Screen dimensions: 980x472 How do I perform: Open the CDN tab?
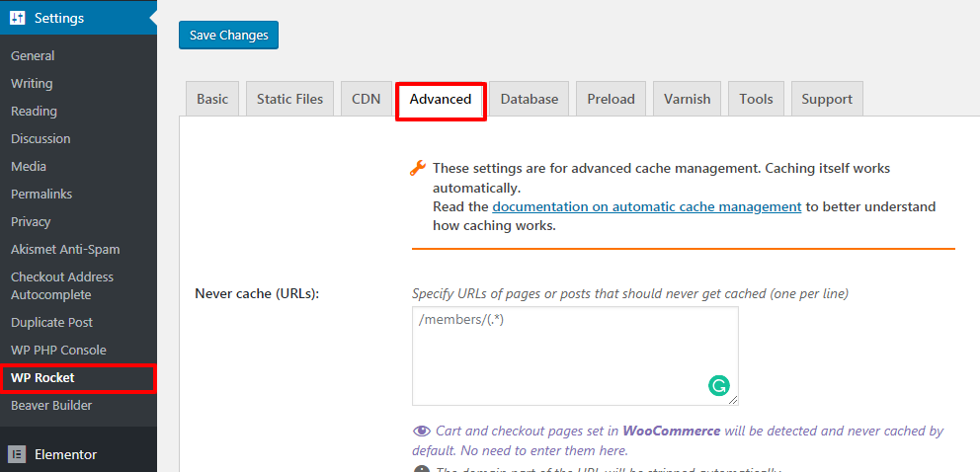click(x=367, y=99)
